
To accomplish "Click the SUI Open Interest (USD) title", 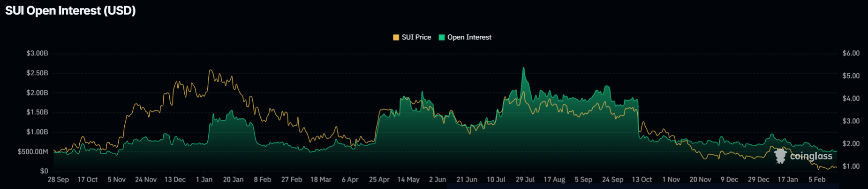I will 70,10.
